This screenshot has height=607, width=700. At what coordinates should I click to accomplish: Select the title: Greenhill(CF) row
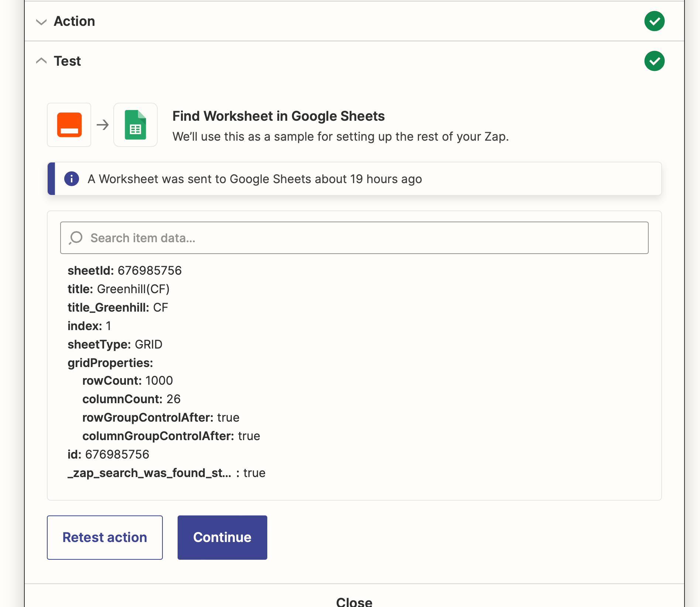point(119,289)
